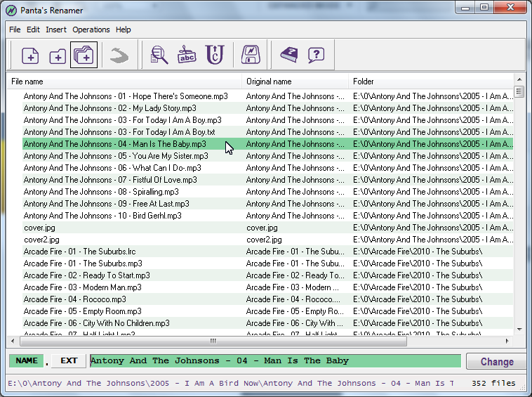
Task: Click the question mark speech bubble icon
Action: tap(317, 55)
